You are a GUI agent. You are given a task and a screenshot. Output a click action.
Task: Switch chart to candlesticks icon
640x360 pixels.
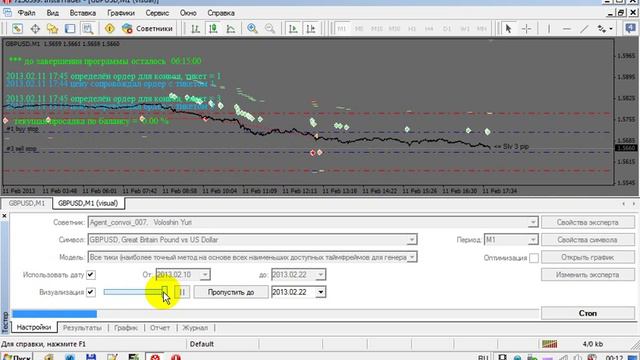(213, 29)
